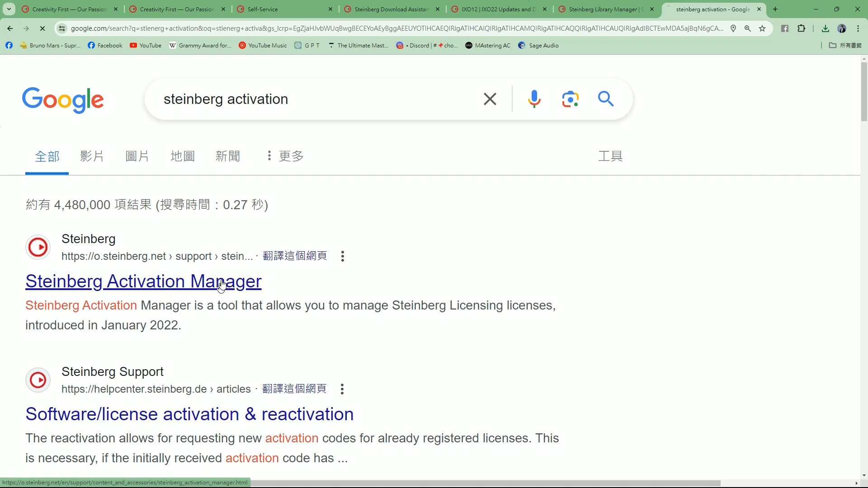Open Steinberg Activation Manager link
Image resolution: width=868 pixels, height=488 pixels.
coord(143,282)
